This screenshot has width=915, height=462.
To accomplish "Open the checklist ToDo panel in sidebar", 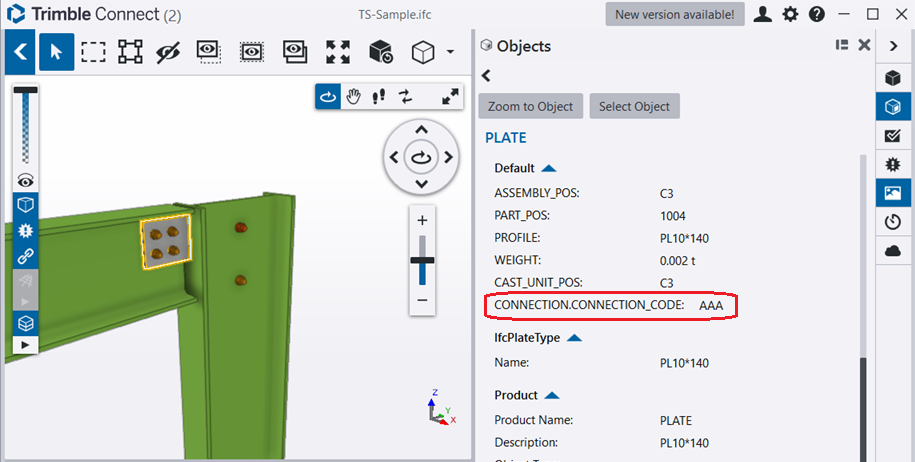I will [x=893, y=135].
